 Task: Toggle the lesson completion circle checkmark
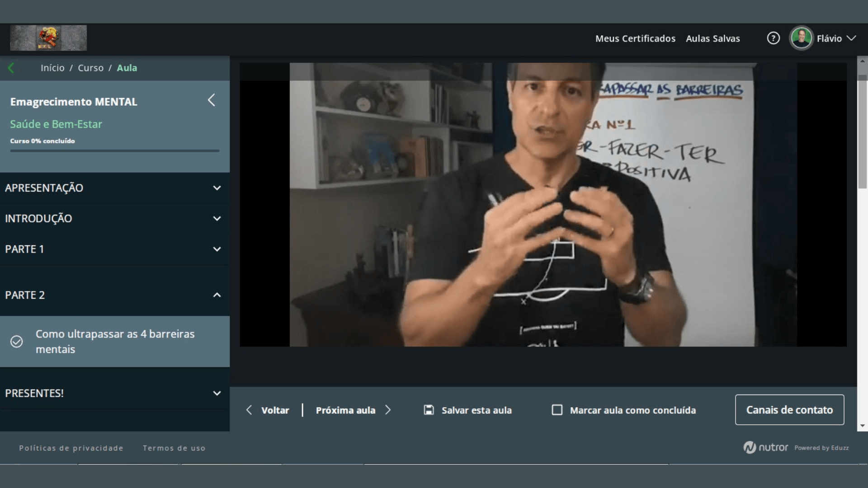click(17, 342)
